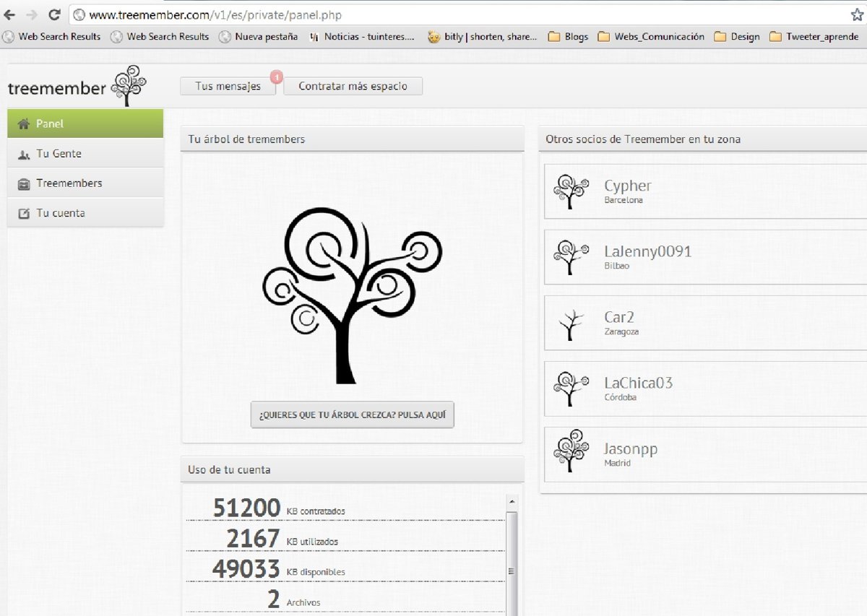Click Contratar más espacio button

(353, 87)
